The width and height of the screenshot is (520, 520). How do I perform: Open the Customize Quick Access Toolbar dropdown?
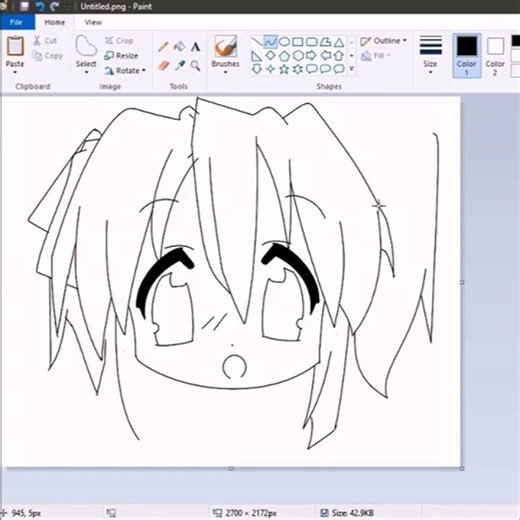coord(67,7)
